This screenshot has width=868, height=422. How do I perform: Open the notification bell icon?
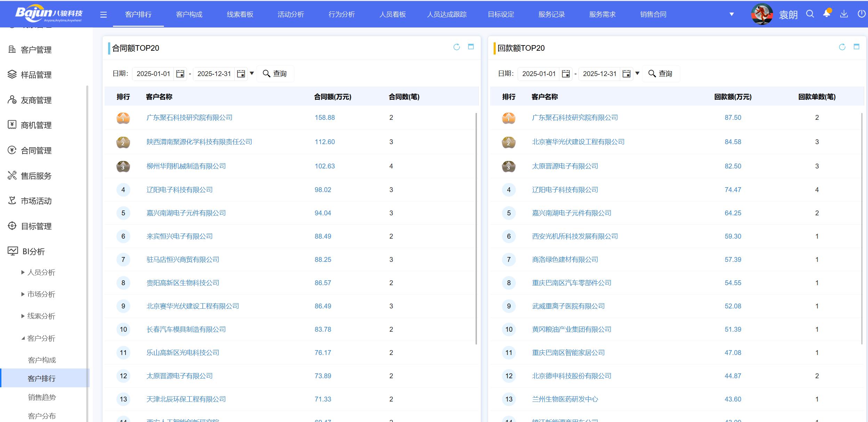tap(827, 14)
